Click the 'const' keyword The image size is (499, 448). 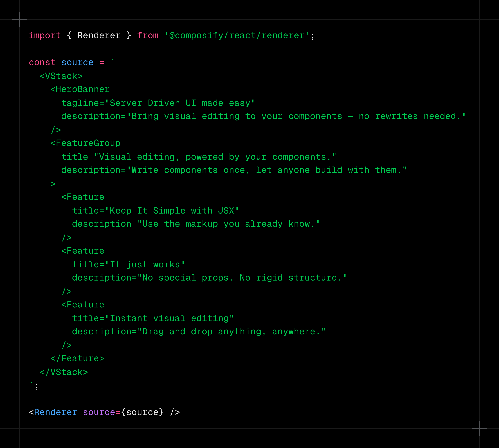[42, 63]
